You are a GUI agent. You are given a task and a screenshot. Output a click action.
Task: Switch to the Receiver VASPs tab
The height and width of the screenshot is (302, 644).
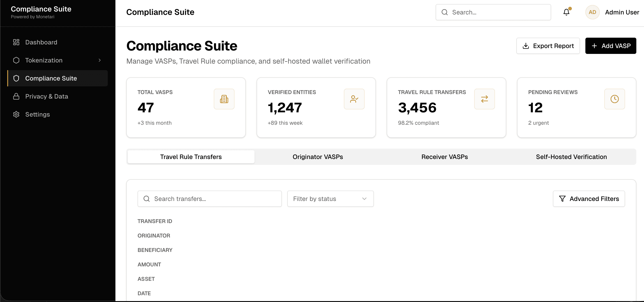tap(444, 157)
